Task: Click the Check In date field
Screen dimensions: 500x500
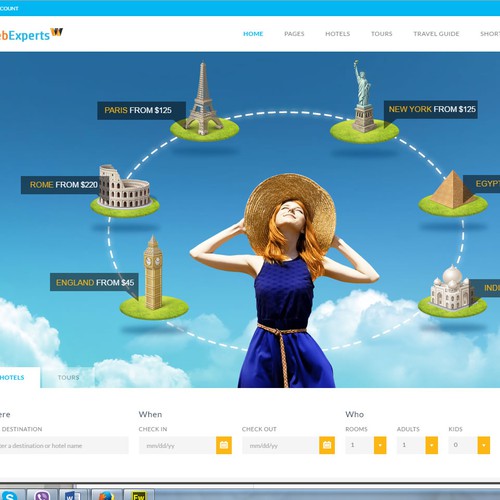Action: pyautogui.click(x=177, y=445)
